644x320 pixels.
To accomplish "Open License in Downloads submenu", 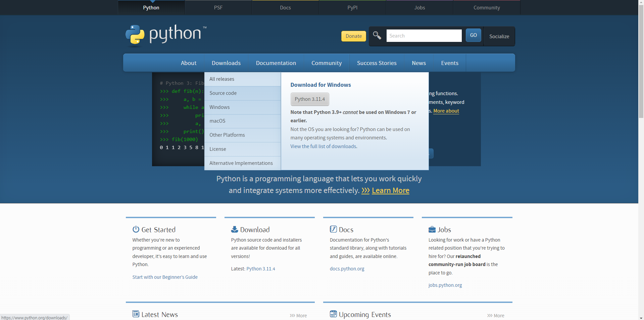I will click(x=243, y=149).
